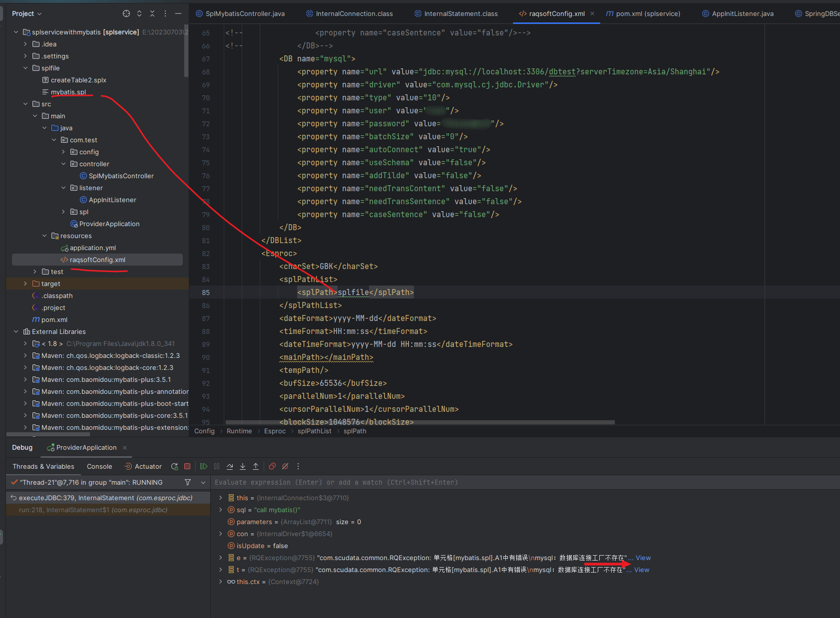This screenshot has height=618, width=840.
Task: Open mybatis.spl file in tree
Action: (x=68, y=92)
